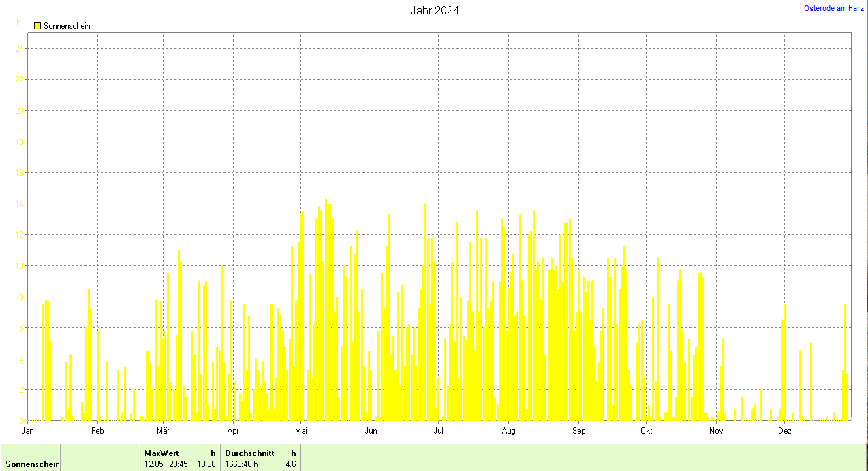Click the Feb month axis label
This screenshot has width=868, height=471.
[97, 431]
